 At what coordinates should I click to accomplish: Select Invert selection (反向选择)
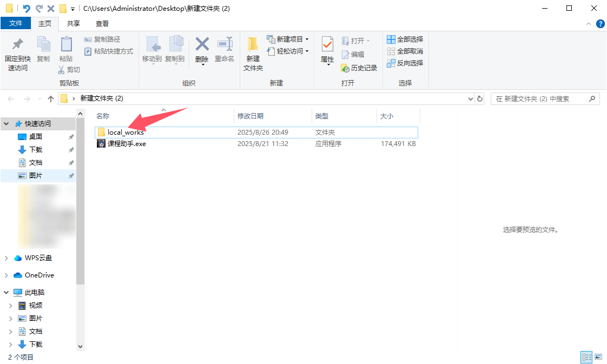click(x=405, y=63)
